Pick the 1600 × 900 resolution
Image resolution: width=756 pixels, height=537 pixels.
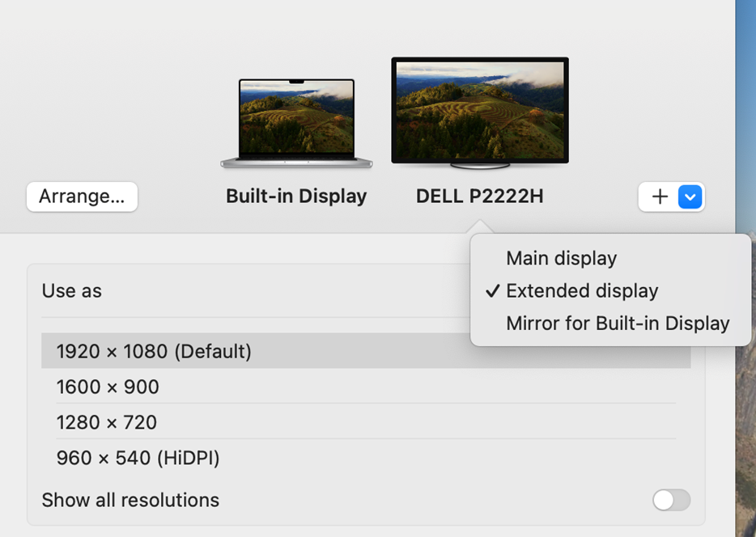click(108, 387)
